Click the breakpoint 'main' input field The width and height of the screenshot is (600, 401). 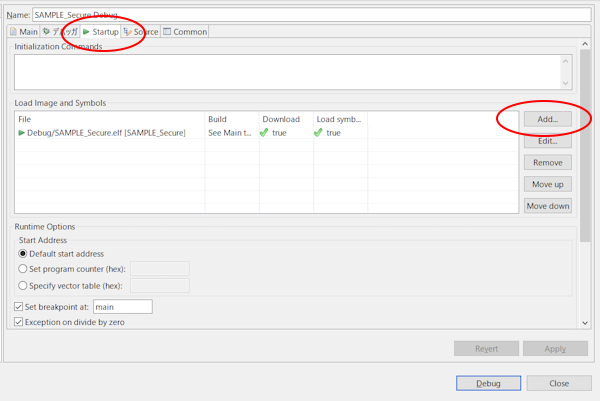click(x=122, y=307)
